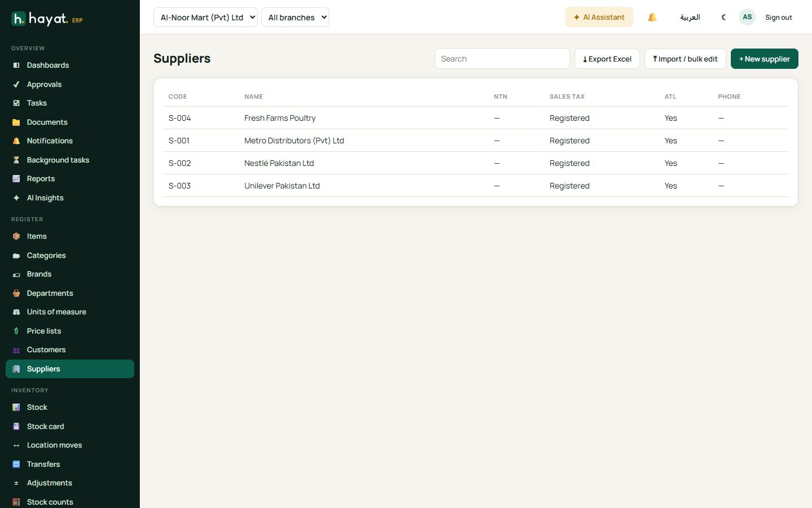Click the Stock card icon
Image resolution: width=812 pixels, height=508 pixels.
tap(16, 427)
